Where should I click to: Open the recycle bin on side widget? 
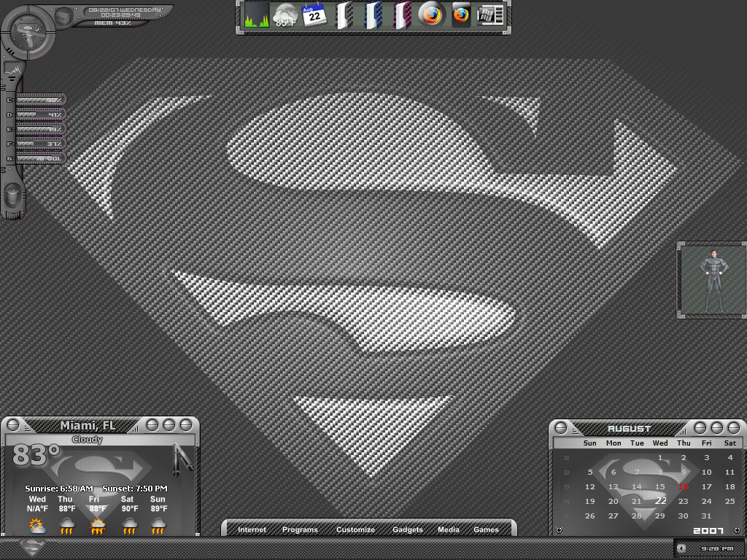pos(13,196)
